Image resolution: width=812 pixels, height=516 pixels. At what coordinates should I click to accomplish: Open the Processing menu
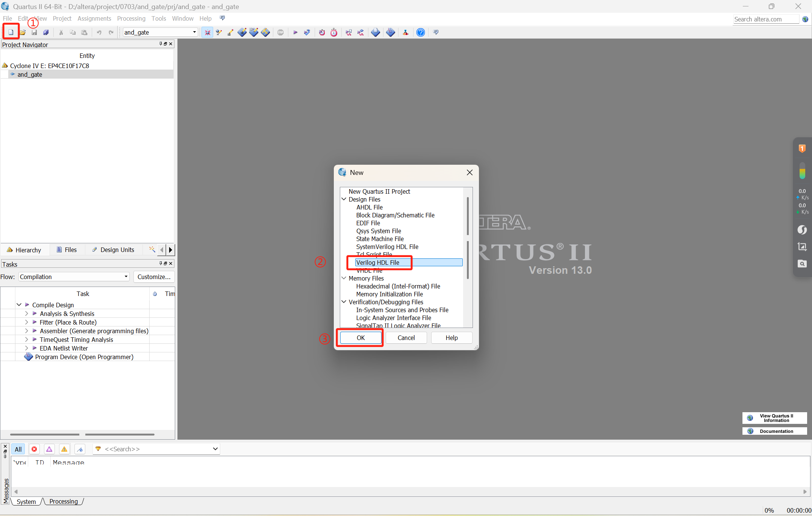pos(131,18)
